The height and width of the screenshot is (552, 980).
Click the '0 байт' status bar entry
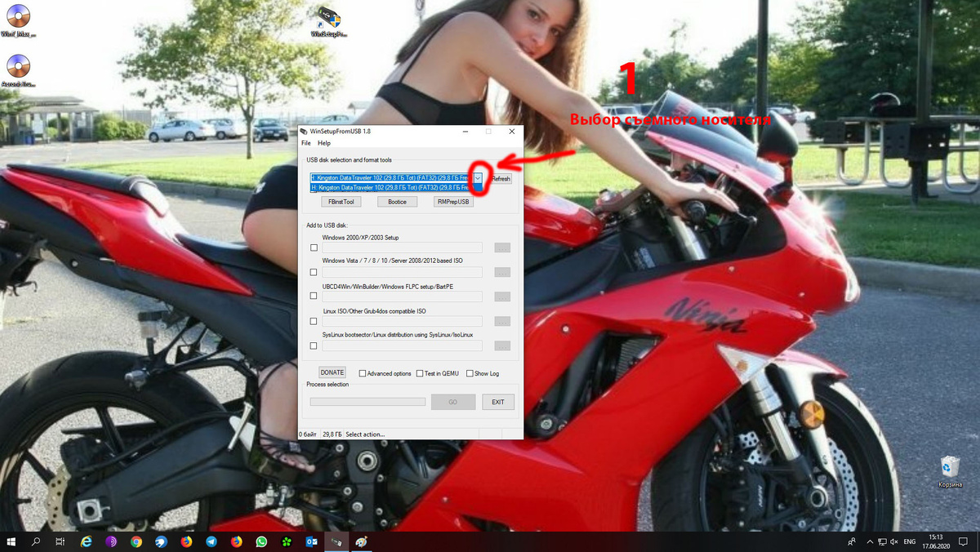tap(308, 434)
